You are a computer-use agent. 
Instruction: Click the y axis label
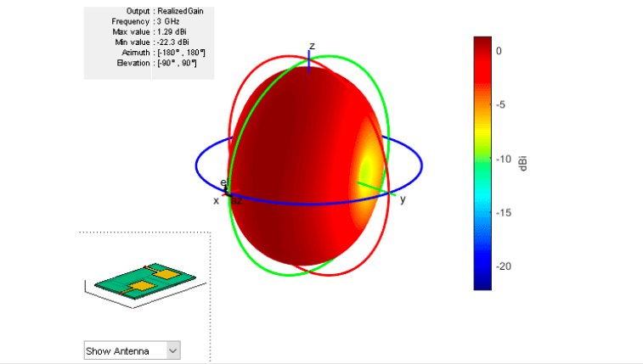pos(403,199)
